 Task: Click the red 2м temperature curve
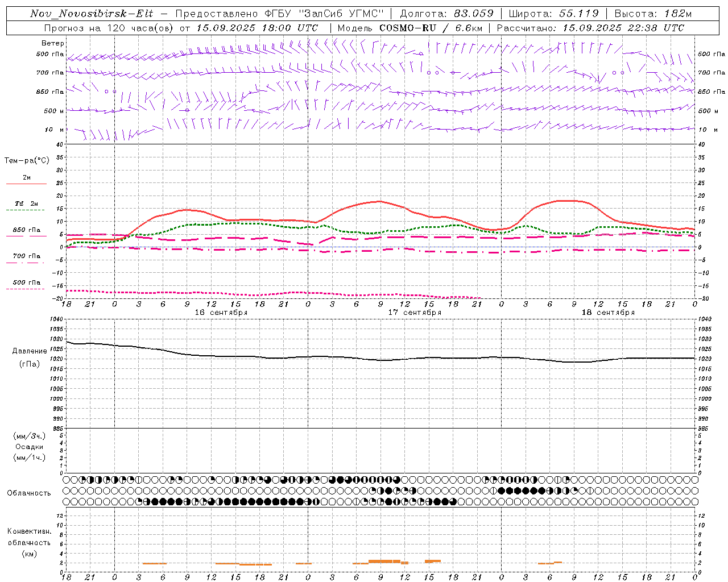coord(379,202)
